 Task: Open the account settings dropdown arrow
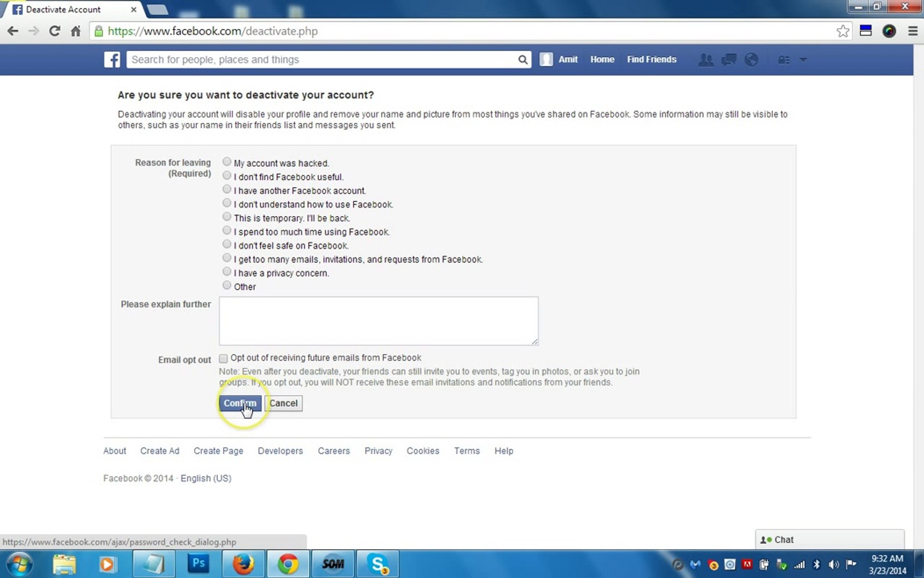click(803, 60)
